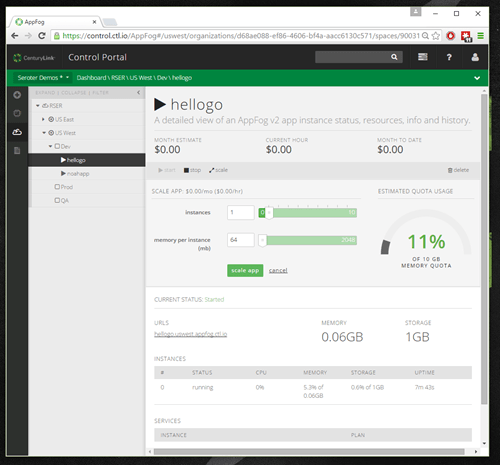Expand the green breadcrumb bar chevron

pyautogui.click(x=477, y=78)
